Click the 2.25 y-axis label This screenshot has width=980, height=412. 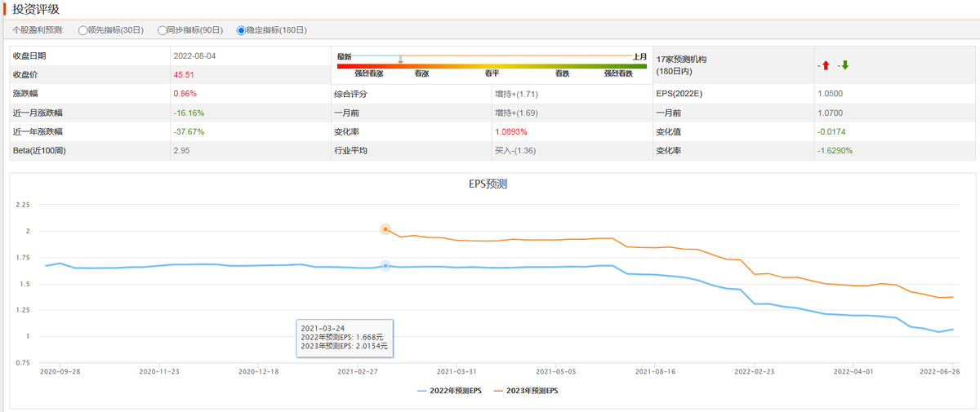pyautogui.click(x=24, y=205)
